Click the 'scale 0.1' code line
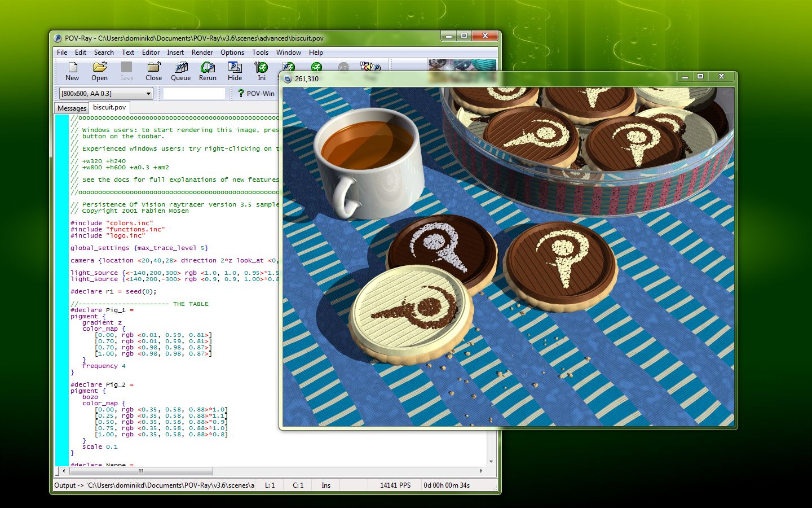812x508 pixels. (x=100, y=446)
